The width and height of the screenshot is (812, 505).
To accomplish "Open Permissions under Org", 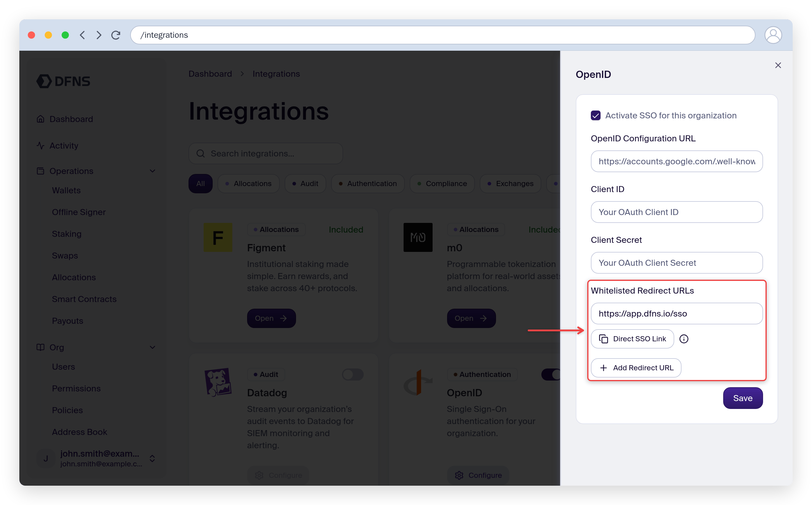I will (x=76, y=388).
